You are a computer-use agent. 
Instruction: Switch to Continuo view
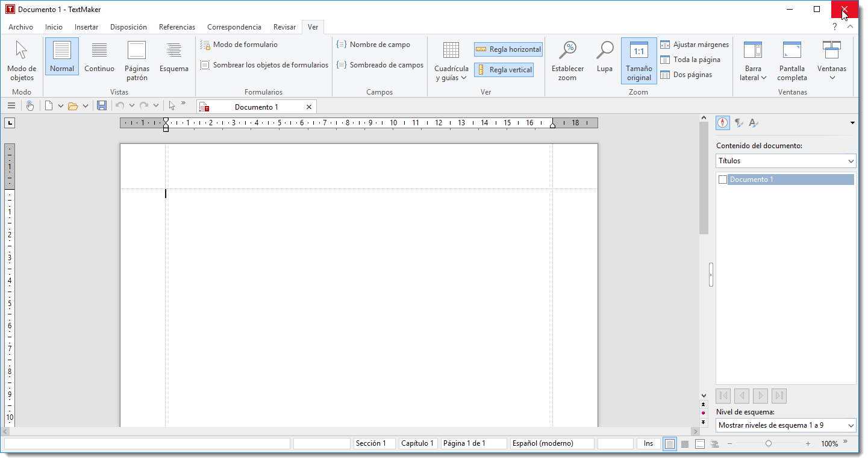coord(99,57)
